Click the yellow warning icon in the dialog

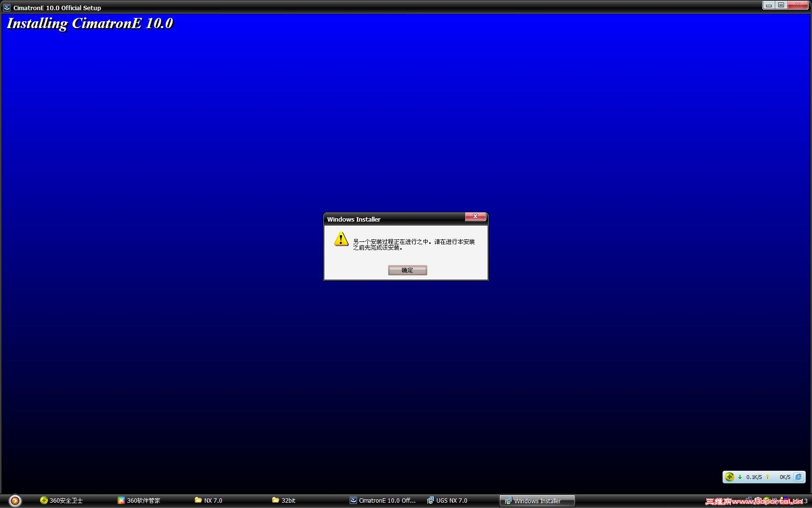pos(341,239)
